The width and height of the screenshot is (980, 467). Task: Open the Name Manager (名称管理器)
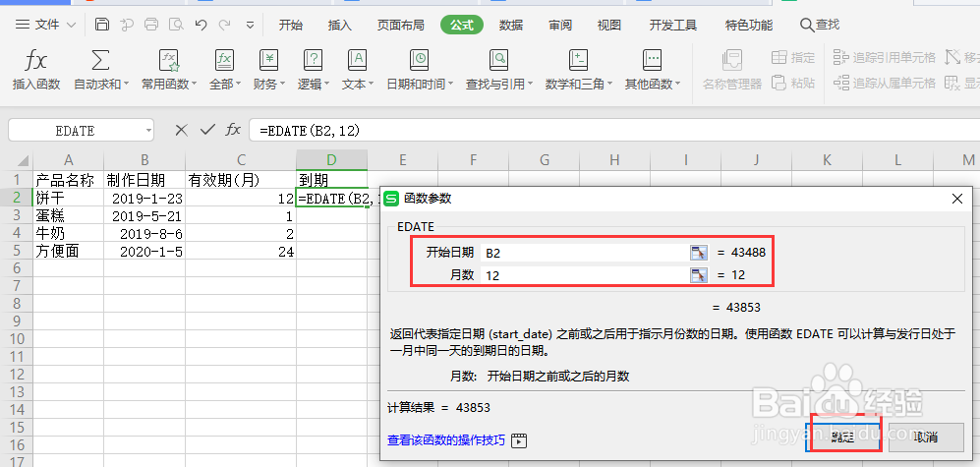click(732, 70)
